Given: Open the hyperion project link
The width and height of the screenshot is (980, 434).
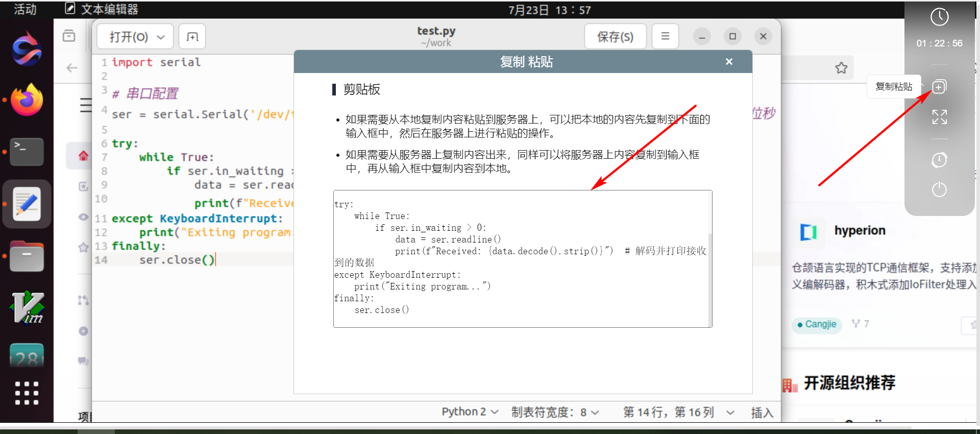Looking at the screenshot, I should point(860,230).
